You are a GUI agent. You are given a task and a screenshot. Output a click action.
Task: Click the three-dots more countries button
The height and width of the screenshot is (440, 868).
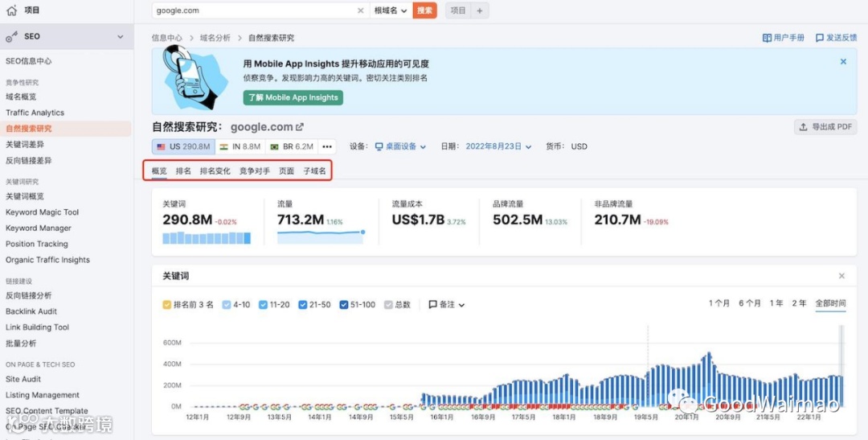click(327, 147)
